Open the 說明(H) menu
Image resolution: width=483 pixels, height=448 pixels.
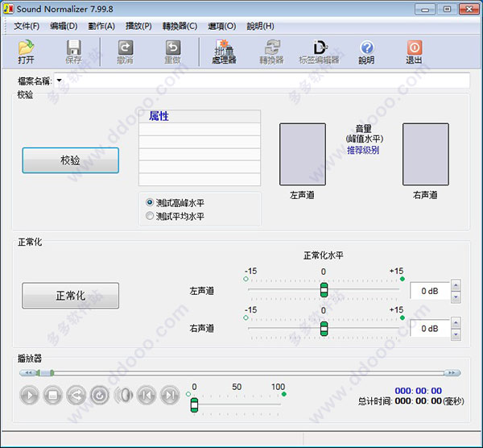coord(260,27)
